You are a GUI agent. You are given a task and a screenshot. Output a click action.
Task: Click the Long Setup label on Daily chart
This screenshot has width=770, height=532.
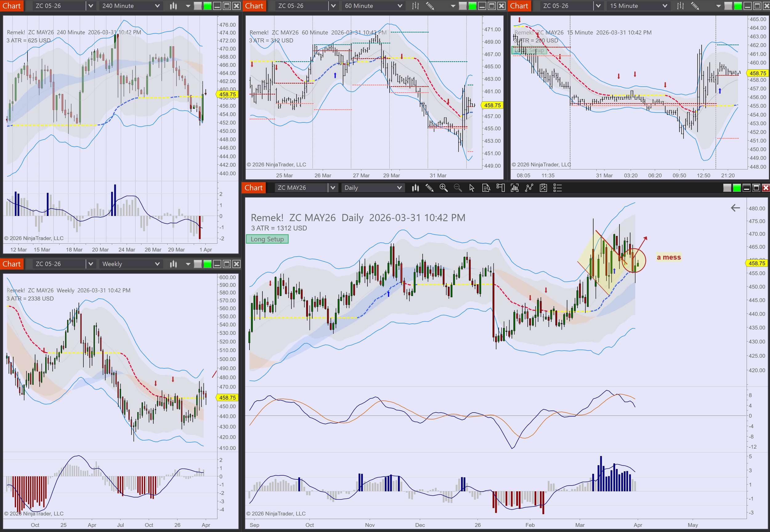click(267, 239)
